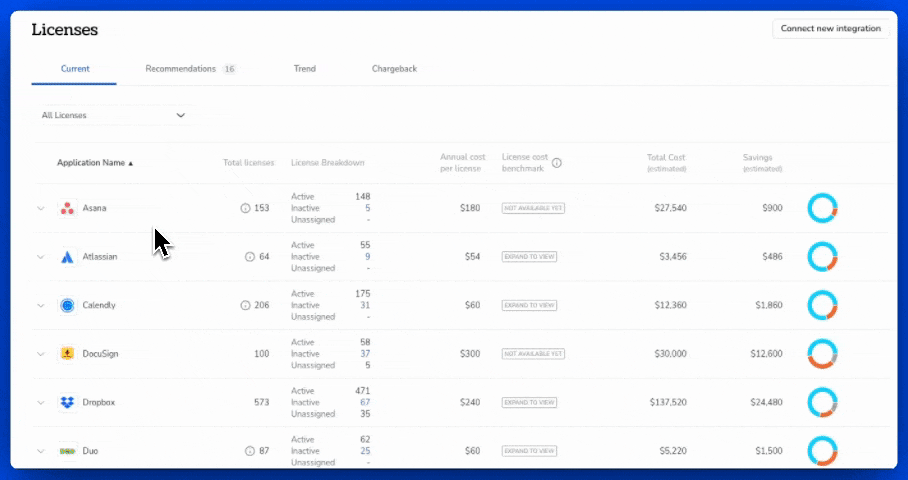The width and height of the screenshot is (908, 480).
Task: Sort by Application Name column
Action: pyautogui.click(x=95, y=163)
